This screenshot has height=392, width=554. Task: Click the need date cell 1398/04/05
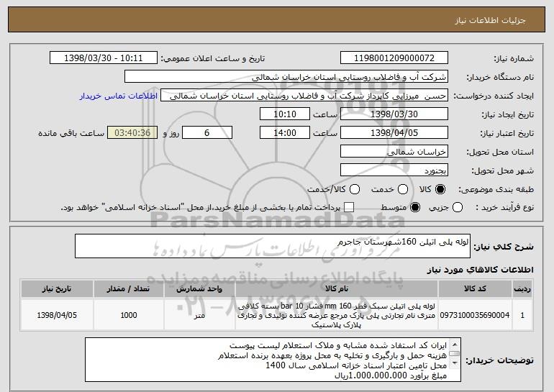click(57, 315)
